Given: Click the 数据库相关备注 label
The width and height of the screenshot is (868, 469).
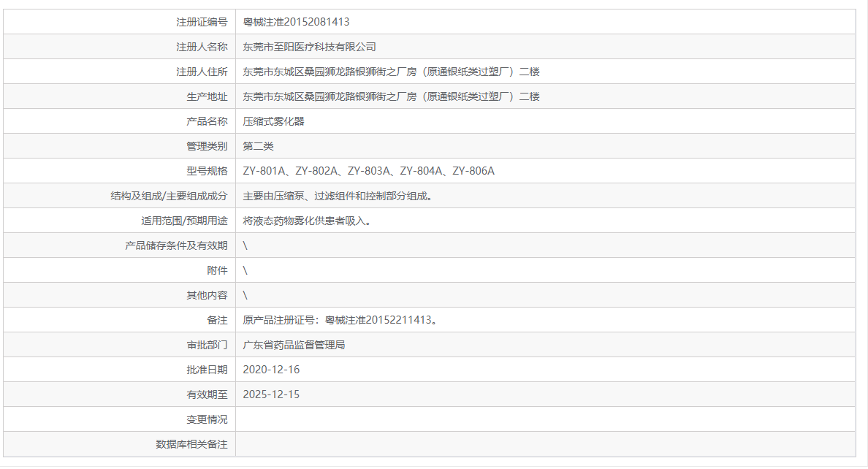Looking at the screenshot, I should tap(191, 444).
